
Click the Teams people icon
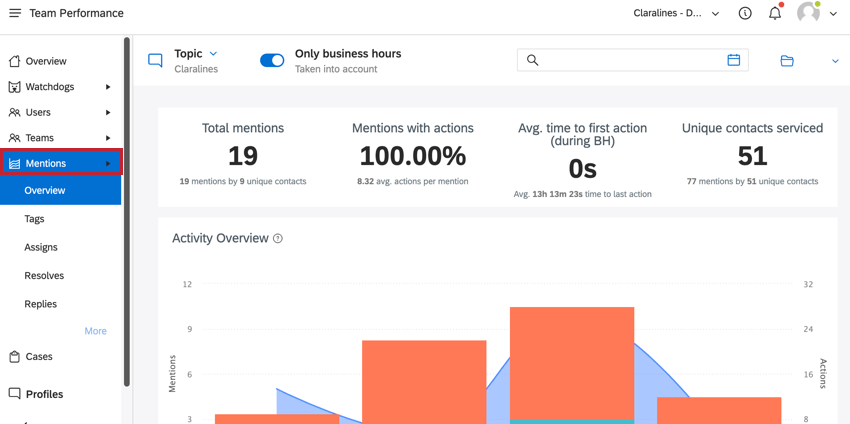coord(15,138)
